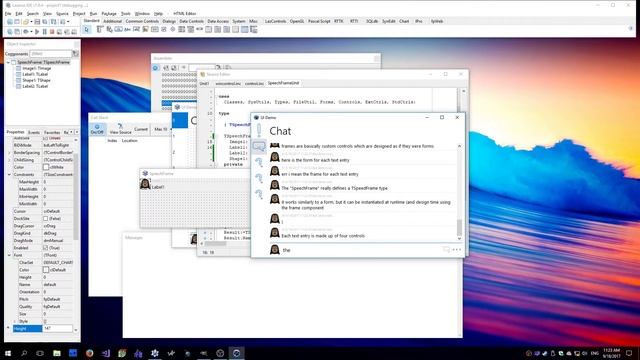Expand the ChildSizing property
The height and width of the screenshot is (360, 640).
pos(10,160)
